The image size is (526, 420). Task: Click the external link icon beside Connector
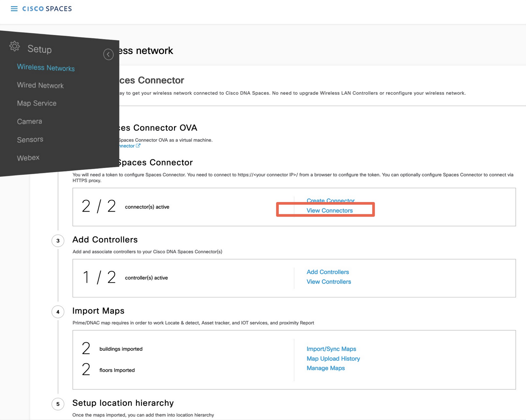click(138, 146)
